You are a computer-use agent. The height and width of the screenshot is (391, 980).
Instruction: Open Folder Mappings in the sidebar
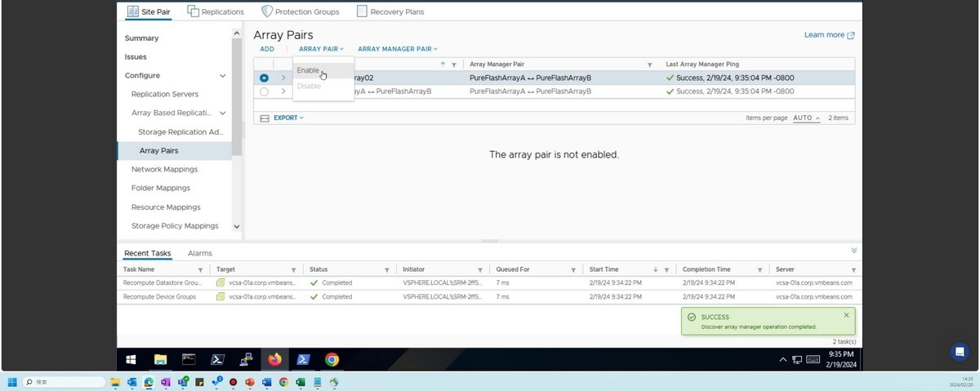pos(161,189)
